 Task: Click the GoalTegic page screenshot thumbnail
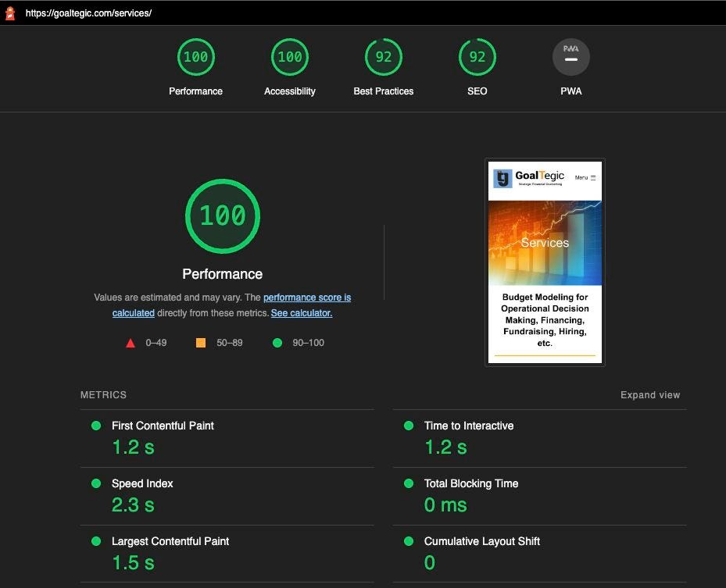tap(545, 262)
